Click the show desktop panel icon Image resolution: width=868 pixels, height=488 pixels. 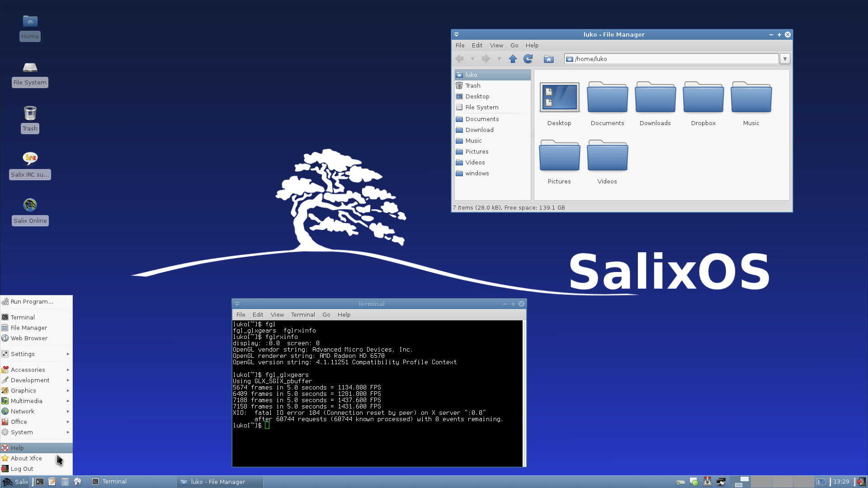click(x=821, y=482)
